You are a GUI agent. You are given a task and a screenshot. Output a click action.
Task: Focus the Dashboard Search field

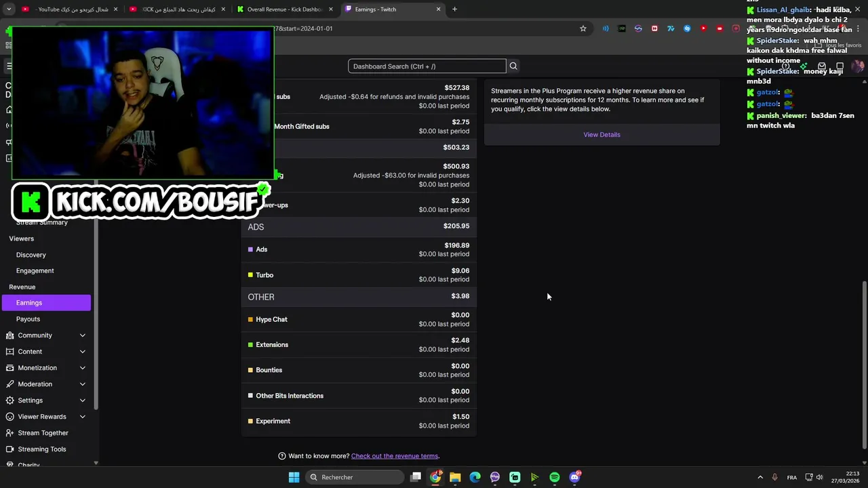coord(427,66)
